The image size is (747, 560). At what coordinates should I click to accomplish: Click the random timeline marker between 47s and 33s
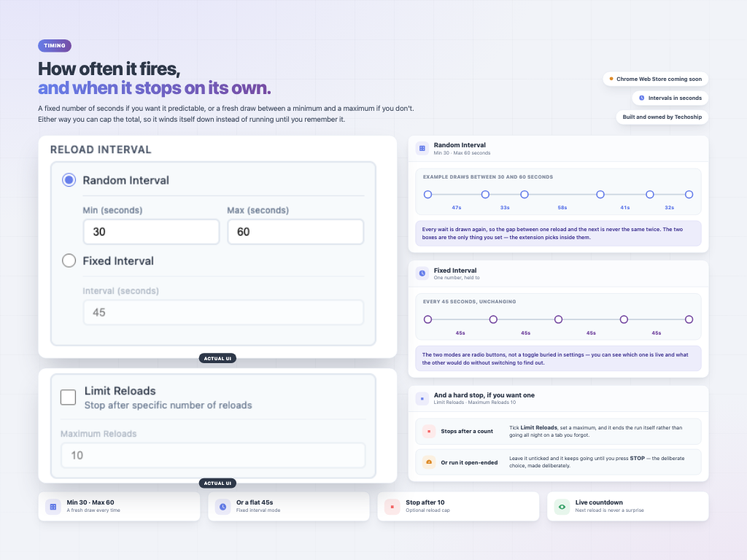point(485,194)
